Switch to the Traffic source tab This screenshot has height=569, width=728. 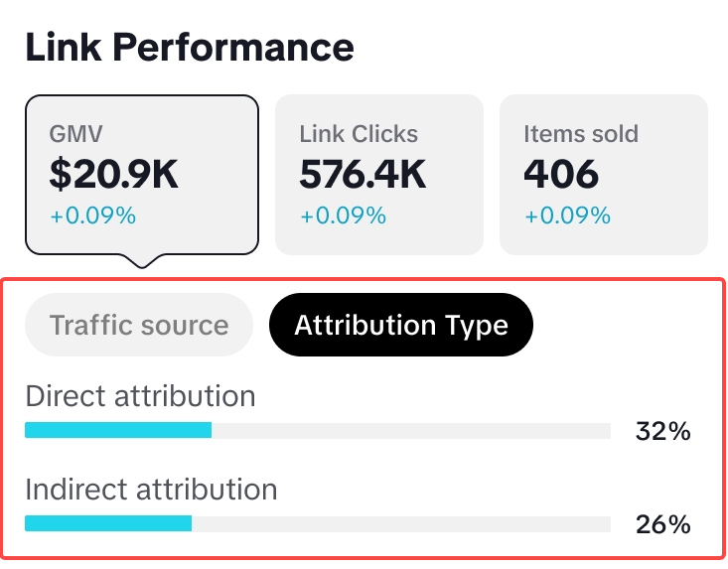[x=139, y=325]
